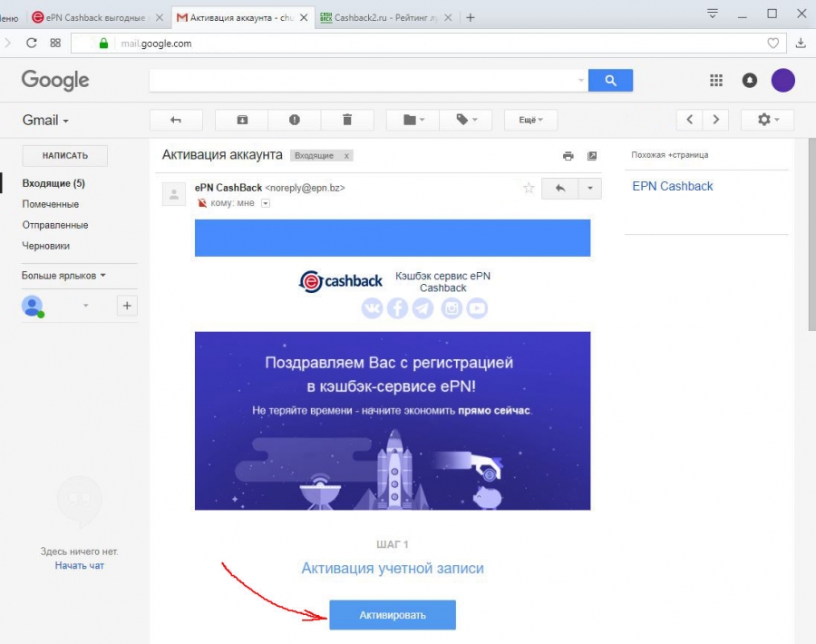
Task: Open browser speed dial grid
Action: coord(55,44)
